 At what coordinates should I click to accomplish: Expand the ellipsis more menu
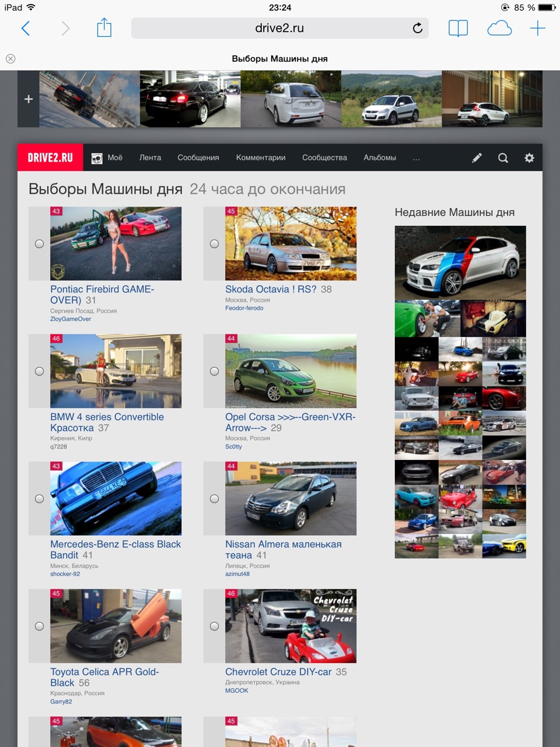(x=416, y=158)
